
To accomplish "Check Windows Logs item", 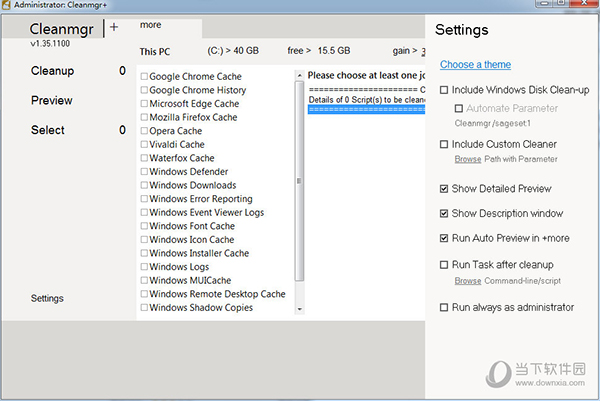I will [144, 267].
